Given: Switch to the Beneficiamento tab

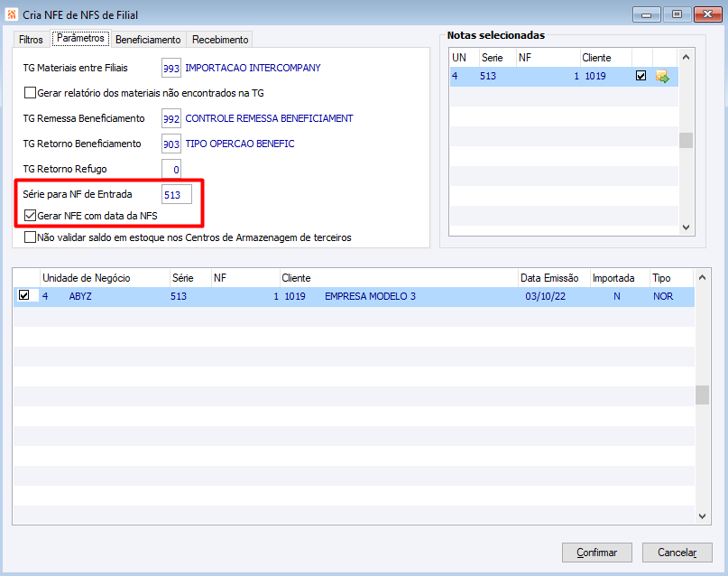Looking at the screenshot, I should (x=148, y=40).
